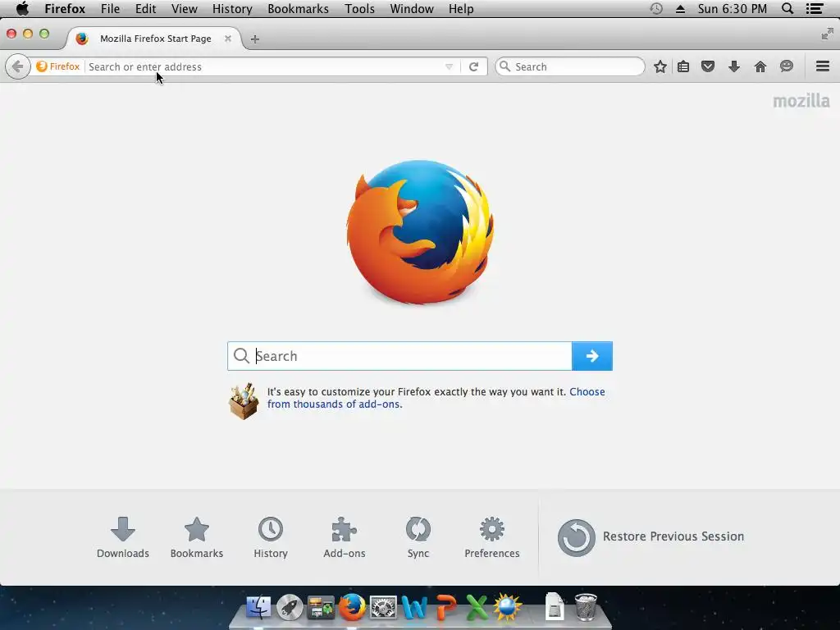
Task: Open Add-ons from the bottom shortcuts
Action: 344,537
